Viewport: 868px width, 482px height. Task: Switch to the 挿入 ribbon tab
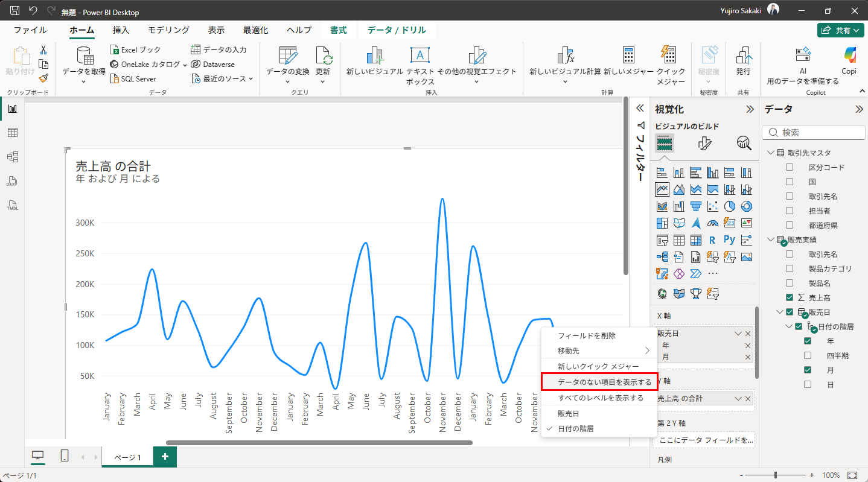tap(121, 30)
